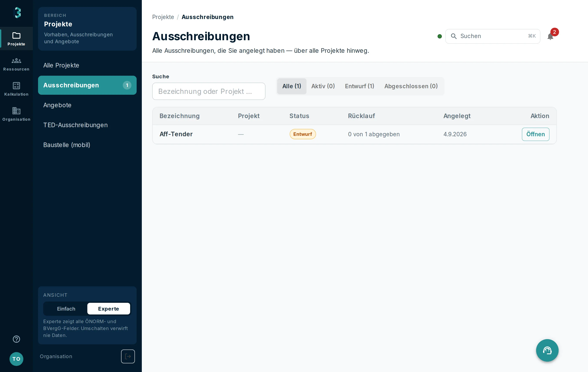
Task: Switch view to Experte mode
Action: [x=109, y=309]
